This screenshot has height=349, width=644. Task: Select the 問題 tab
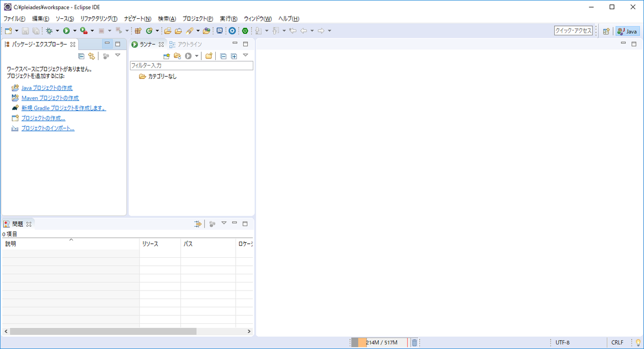[18, 223]
